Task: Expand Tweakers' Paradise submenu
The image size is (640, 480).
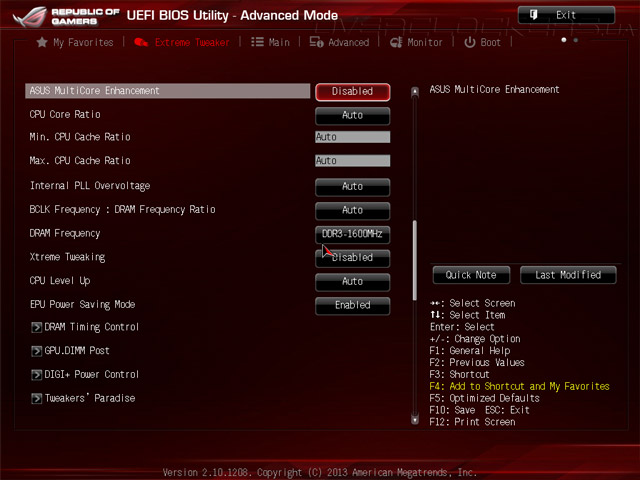Action: pyautogui.click(x=83, y=398)
